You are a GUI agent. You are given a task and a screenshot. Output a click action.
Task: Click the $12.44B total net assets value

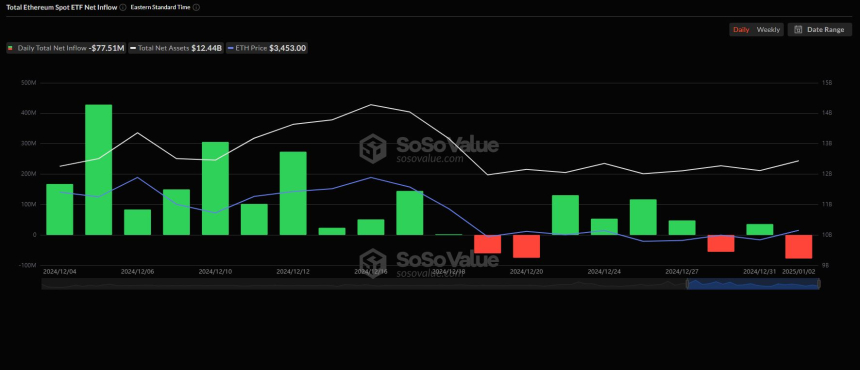pyautogui.click(x=206, y=48)
